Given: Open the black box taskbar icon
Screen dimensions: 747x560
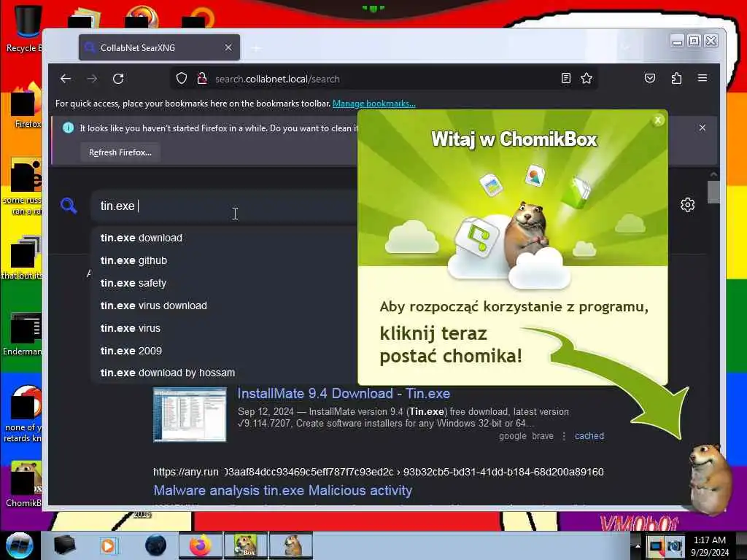Looking at the screenshot, I should [64, 545].
